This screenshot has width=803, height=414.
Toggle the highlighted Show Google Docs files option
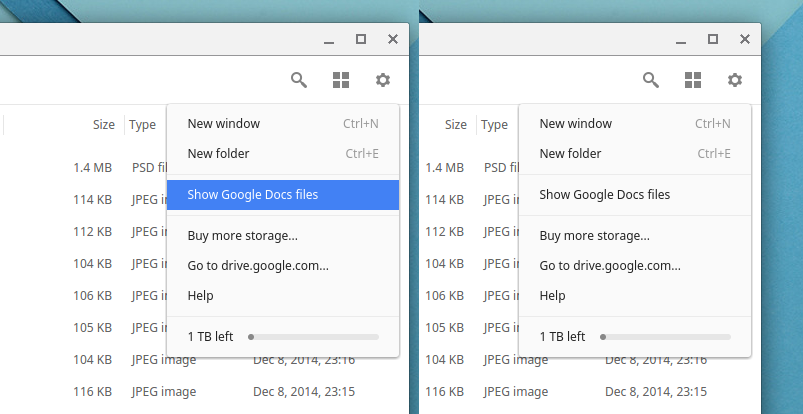coord(282,195)
